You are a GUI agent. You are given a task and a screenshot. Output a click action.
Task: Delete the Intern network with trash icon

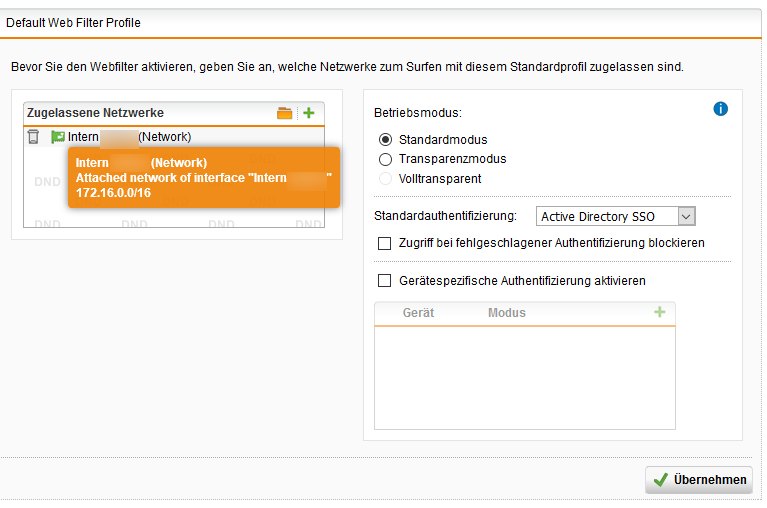(x=33, y=137)
